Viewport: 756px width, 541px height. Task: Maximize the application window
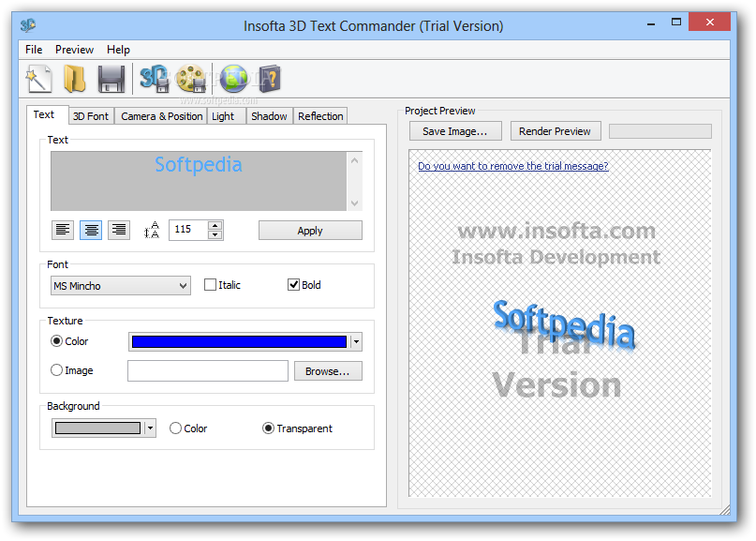coord(676,23)
